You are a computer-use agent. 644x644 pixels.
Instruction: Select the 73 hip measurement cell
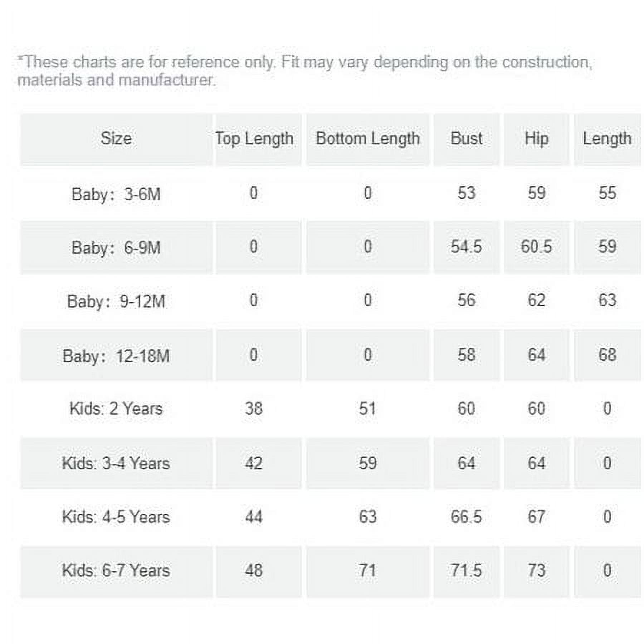[536, 571]
